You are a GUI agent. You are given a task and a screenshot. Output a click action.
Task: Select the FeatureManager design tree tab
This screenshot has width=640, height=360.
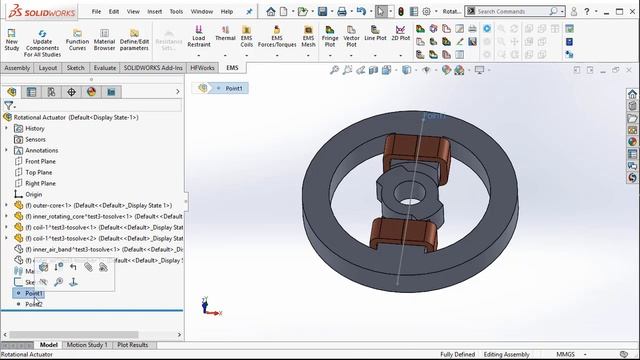[x=11, y=92]
